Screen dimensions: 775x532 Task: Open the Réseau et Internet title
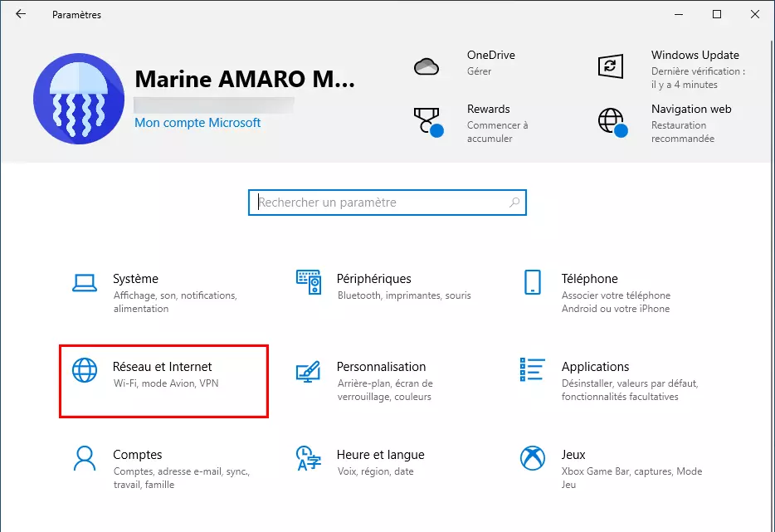(x=162, y=366)
